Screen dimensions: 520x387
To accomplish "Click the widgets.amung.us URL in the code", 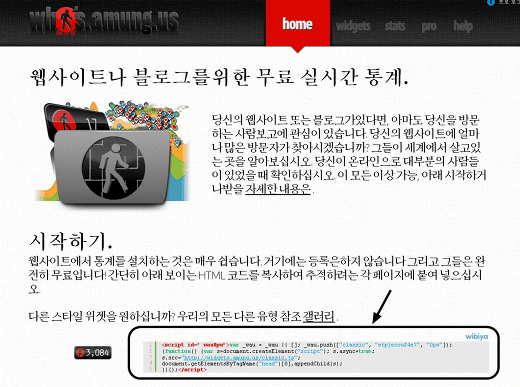I will click(x=239, y=358).
